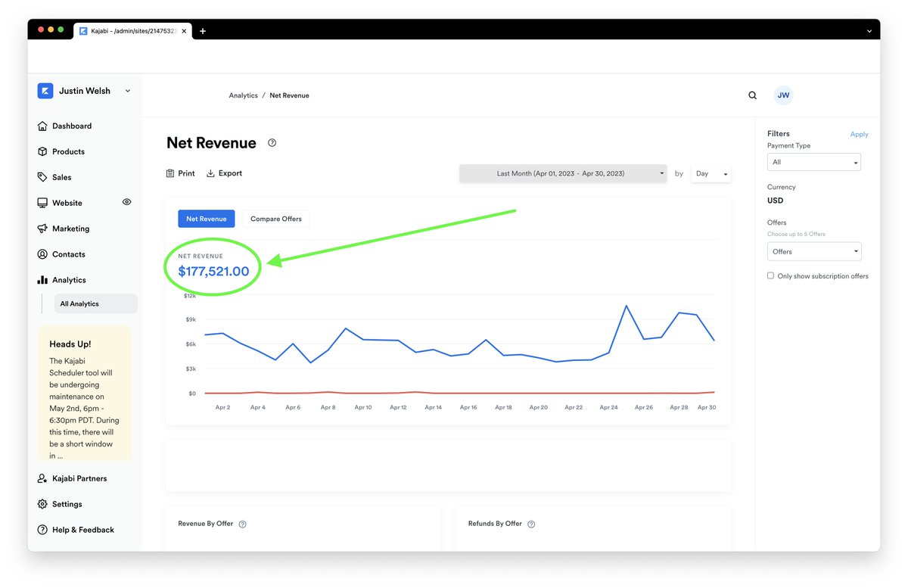Expand the Offers selection dropdown
Viewport: 908px width, 588px height.
[814, 250]
